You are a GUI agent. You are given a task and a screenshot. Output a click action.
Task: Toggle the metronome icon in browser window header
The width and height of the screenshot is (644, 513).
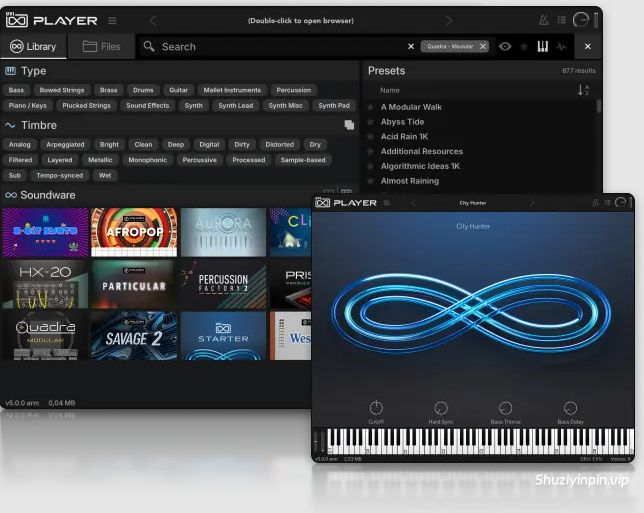pos(543,20)
